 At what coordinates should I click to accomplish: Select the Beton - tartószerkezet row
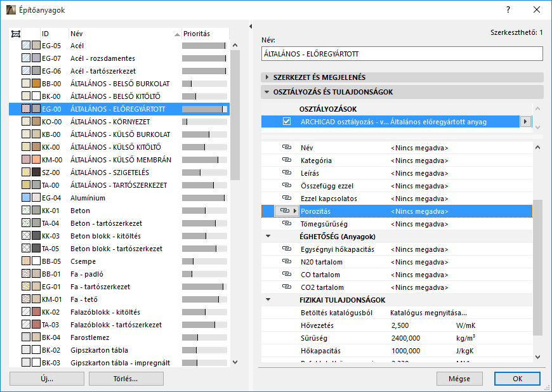pos(119,223)
